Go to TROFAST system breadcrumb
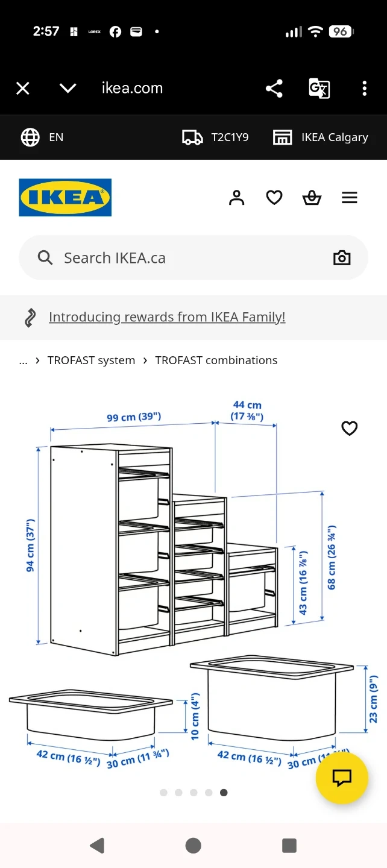 point(91,360)
